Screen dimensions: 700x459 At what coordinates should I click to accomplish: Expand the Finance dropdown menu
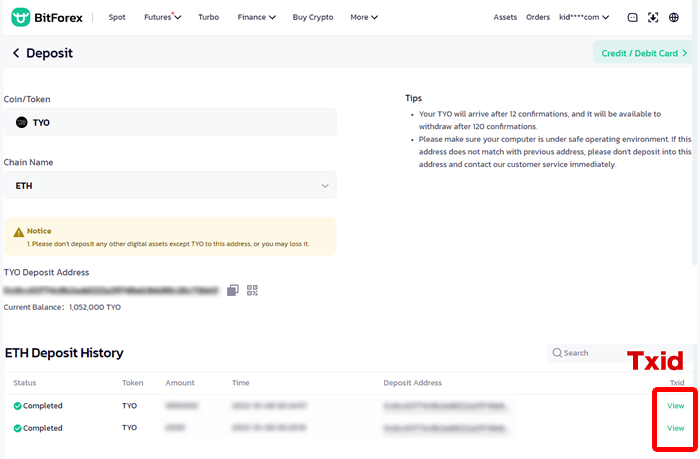pos(256,17)
